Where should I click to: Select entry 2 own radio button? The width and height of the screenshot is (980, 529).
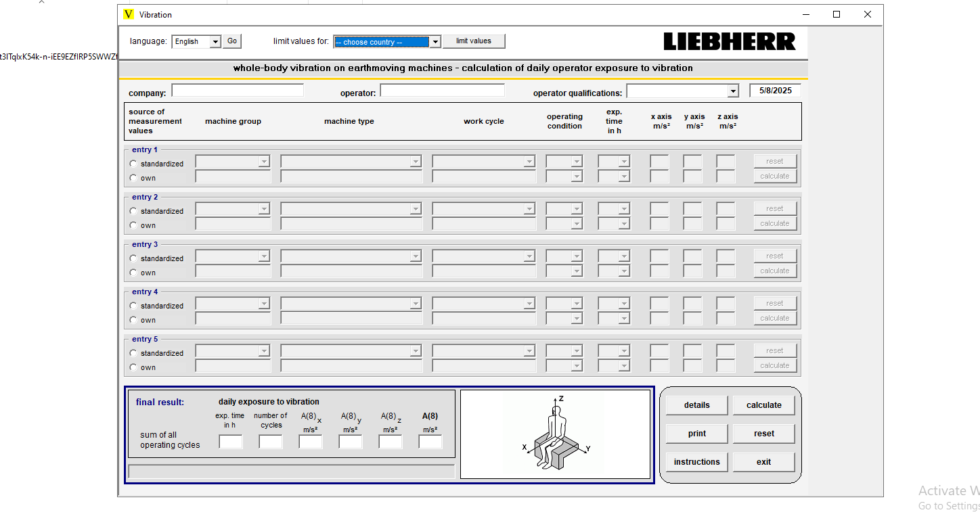click(x=133, y=225)
